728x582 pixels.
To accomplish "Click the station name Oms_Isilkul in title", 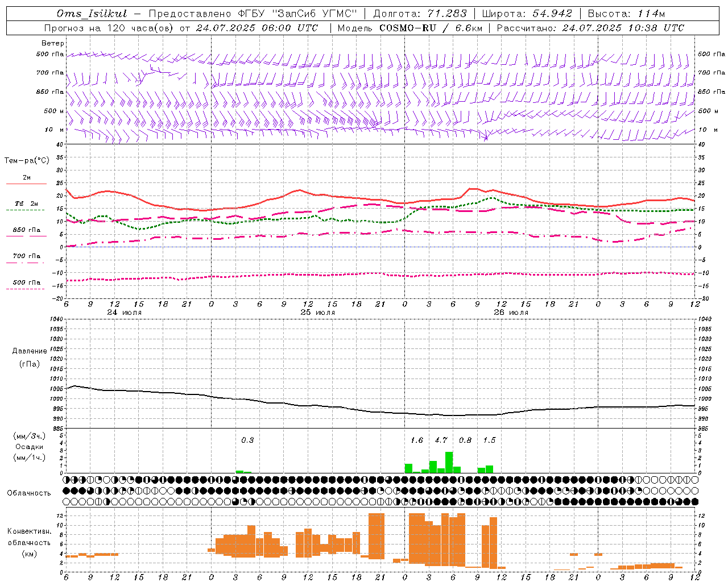I will (92, 14).
